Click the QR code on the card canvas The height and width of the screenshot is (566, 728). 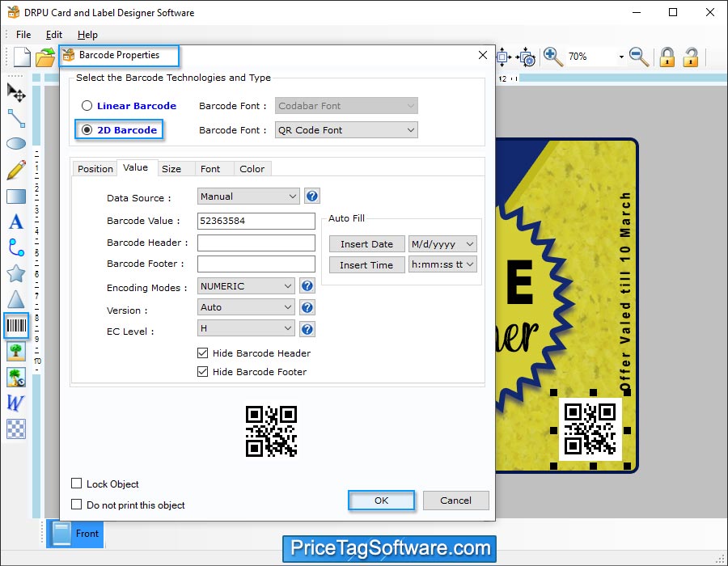(590, 429)
